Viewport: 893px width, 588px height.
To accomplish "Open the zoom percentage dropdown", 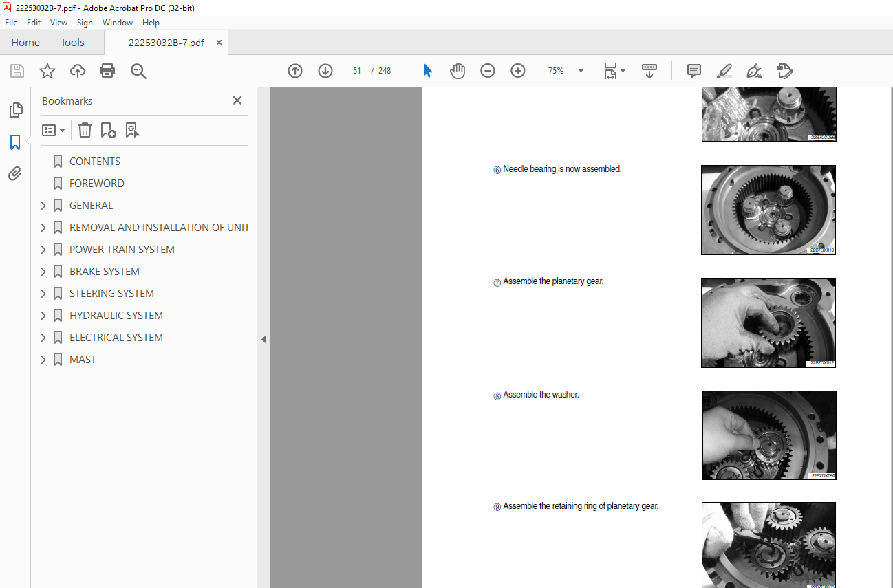I will point(581,71).
